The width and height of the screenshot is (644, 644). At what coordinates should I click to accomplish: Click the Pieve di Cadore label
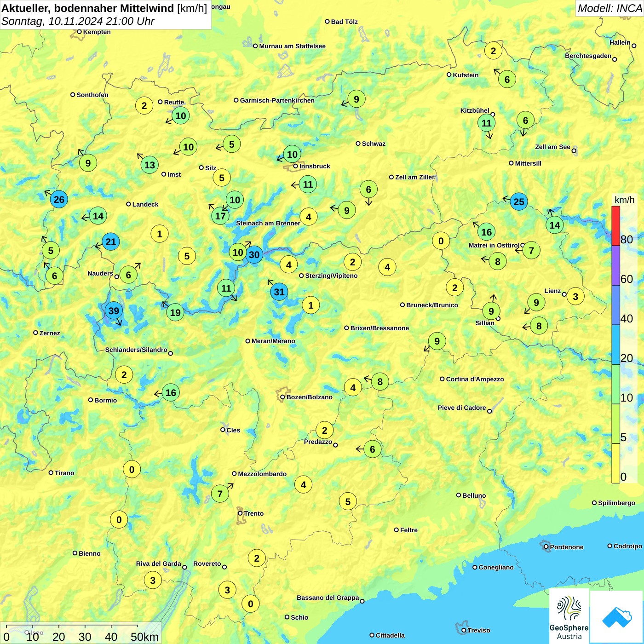tap(462, 408)
